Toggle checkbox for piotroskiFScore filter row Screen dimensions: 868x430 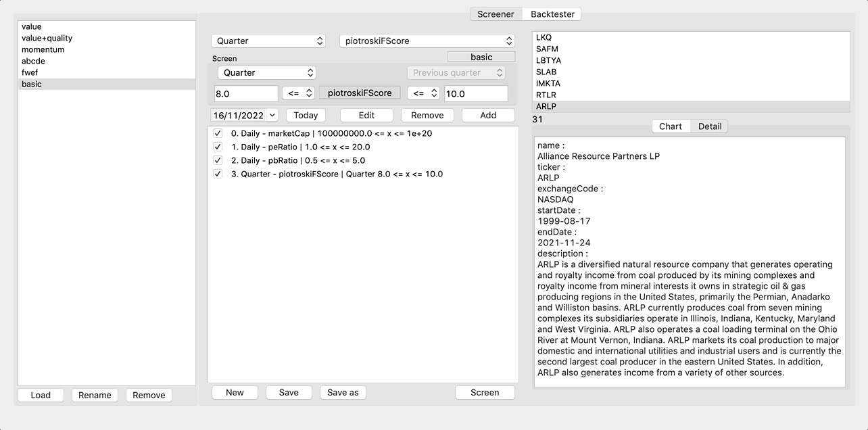[x=218, y=174]
